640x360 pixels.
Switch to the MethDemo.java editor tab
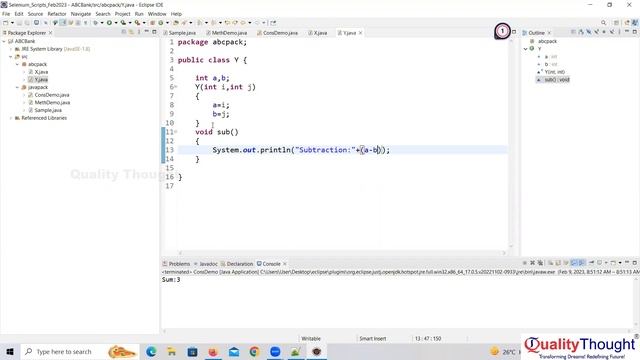click(x=227, y=33)
